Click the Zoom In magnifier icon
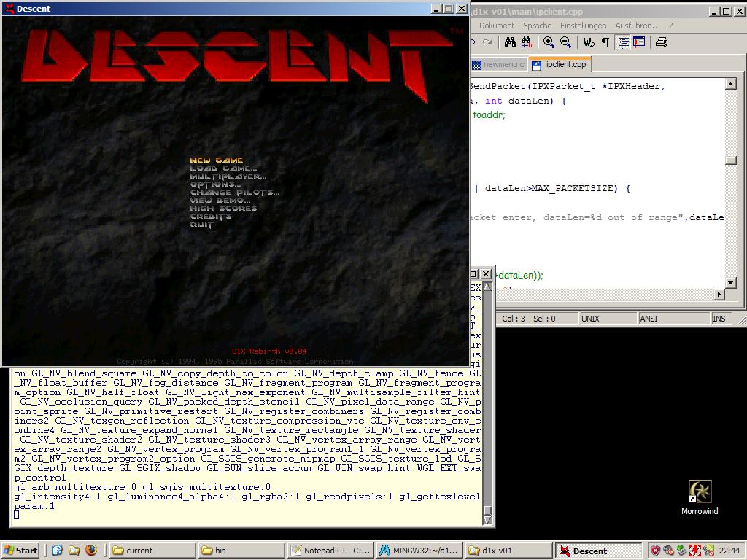 (x=549, y=42)
